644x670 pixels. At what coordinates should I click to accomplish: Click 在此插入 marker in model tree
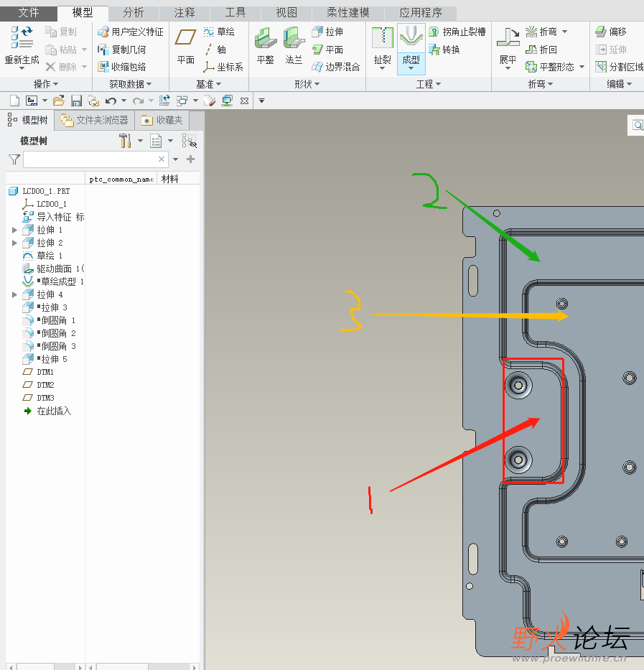pos(47,411)
